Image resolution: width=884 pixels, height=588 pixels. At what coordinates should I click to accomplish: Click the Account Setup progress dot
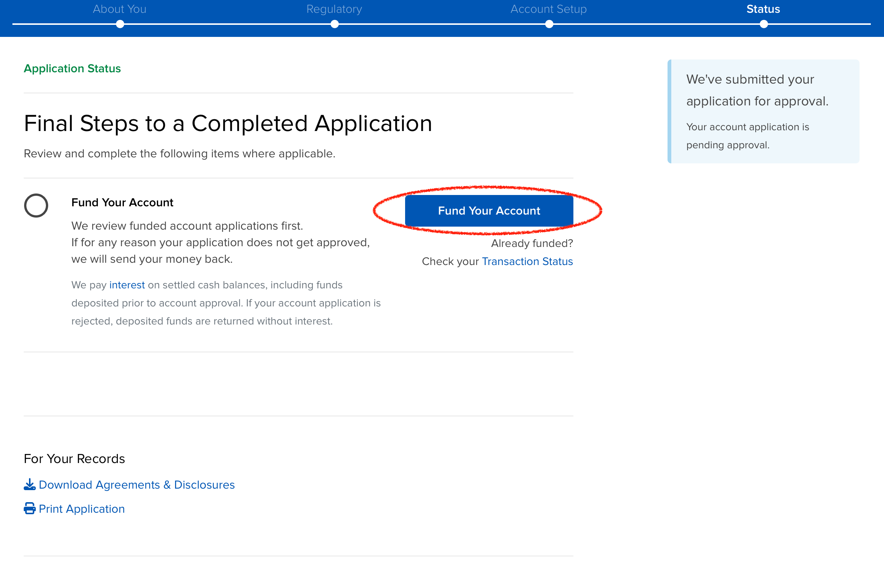point(549,24)
